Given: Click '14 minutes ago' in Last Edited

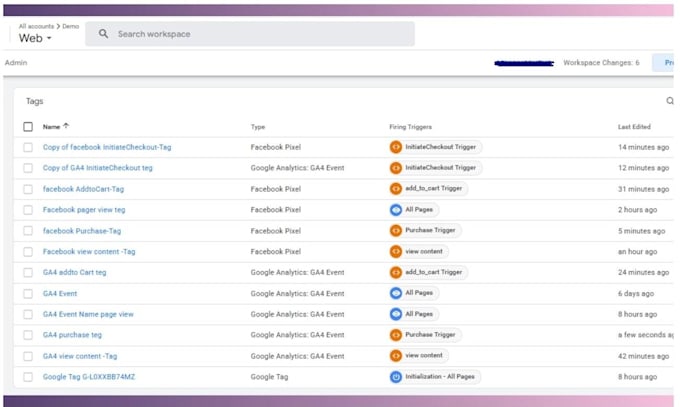Looking at the screenshot, I should (x=644, y=147).
